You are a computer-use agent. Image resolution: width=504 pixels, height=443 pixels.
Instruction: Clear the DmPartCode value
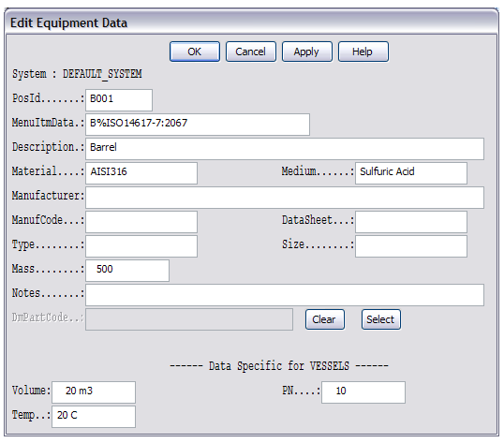coord(325,319)
